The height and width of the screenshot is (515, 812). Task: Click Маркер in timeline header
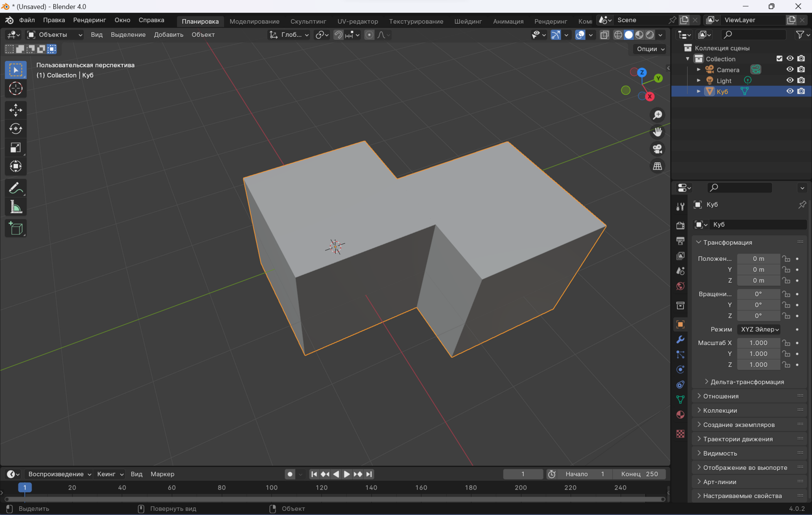tap(162, 474)
